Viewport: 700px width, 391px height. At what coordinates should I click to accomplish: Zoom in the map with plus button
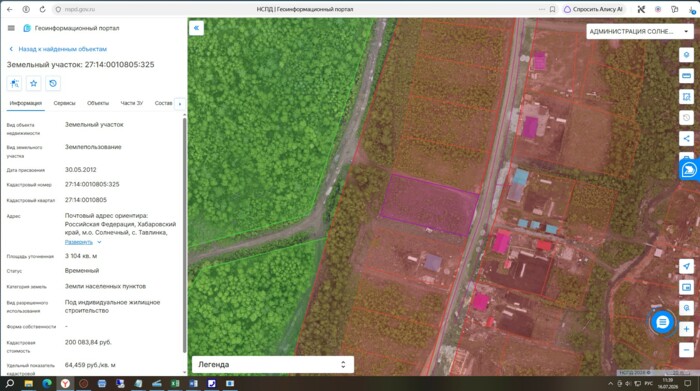click(686, 329)
